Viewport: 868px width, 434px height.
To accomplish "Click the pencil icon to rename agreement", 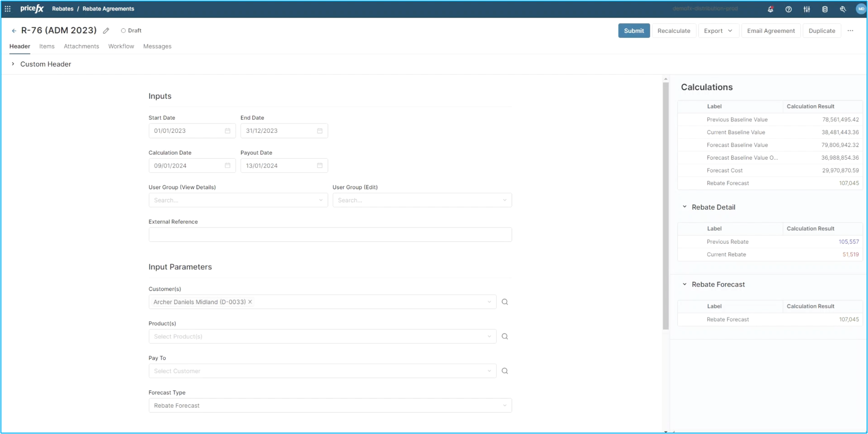I will [x=106, y=31].
